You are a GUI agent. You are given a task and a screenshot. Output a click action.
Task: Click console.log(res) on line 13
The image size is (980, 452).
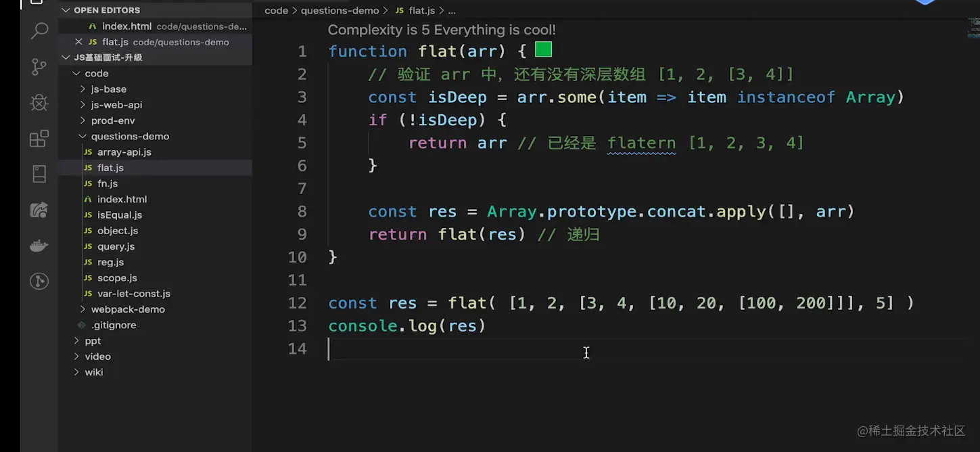[x=407, y=326]
